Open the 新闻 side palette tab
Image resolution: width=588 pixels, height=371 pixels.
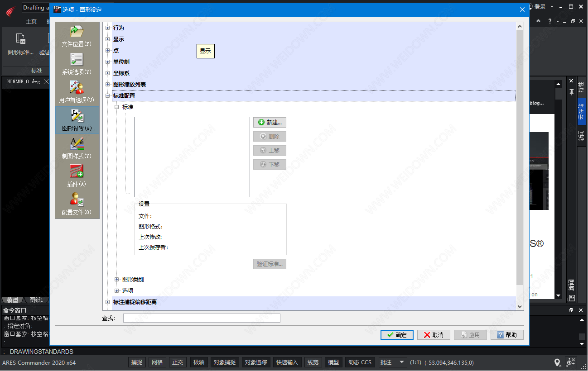pyautogui.click(x=581, y=135)
